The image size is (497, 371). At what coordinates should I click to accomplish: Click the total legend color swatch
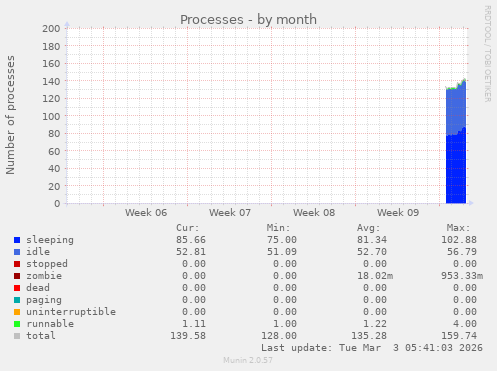click(x=17, y=336)
